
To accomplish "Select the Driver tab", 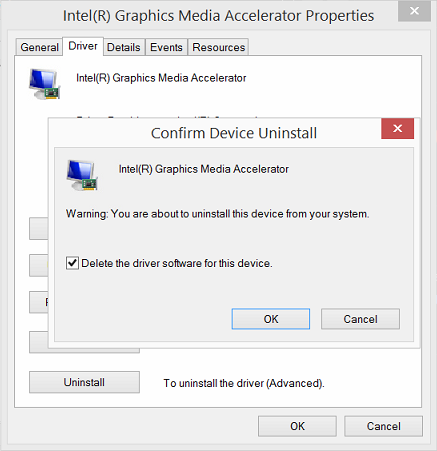I will tap(83, 46).
